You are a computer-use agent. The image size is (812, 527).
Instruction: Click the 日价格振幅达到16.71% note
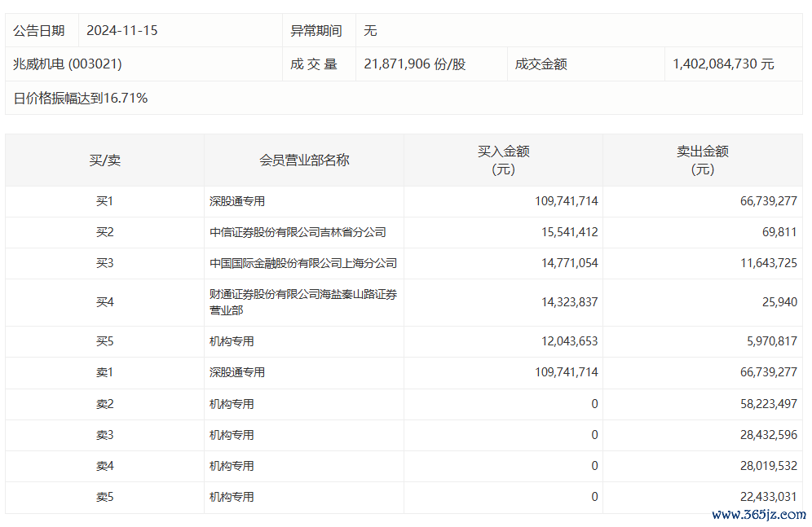[x=80, y=98]
